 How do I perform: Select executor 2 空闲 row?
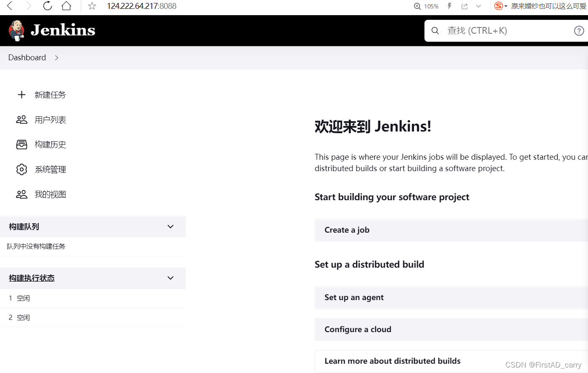[93, 318]
